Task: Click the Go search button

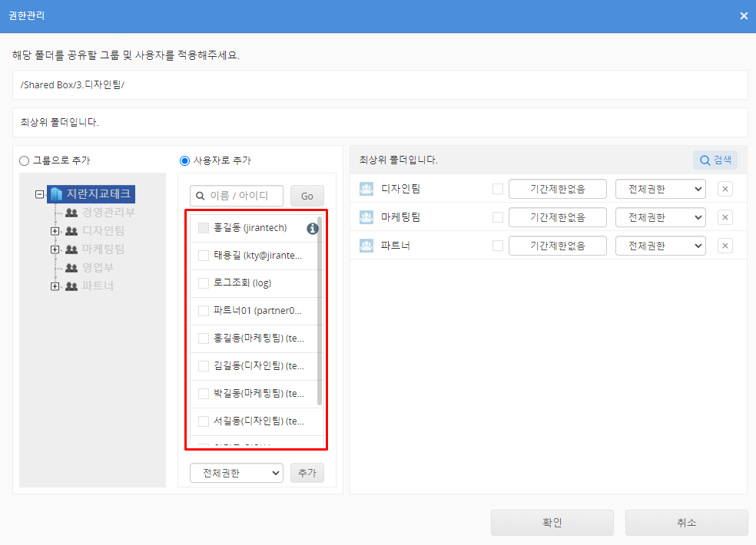Action: tap(307, 196)
